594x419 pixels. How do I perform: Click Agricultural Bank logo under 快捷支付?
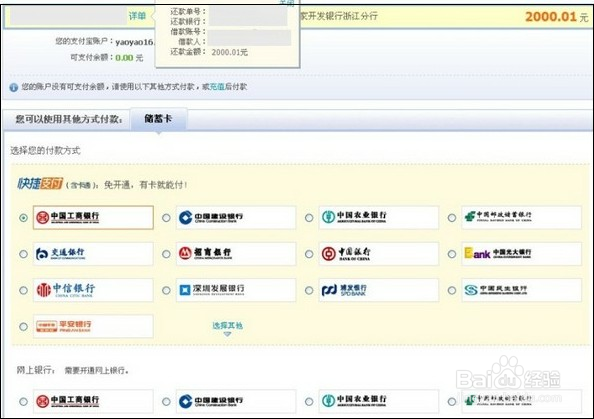click(379, 217)
